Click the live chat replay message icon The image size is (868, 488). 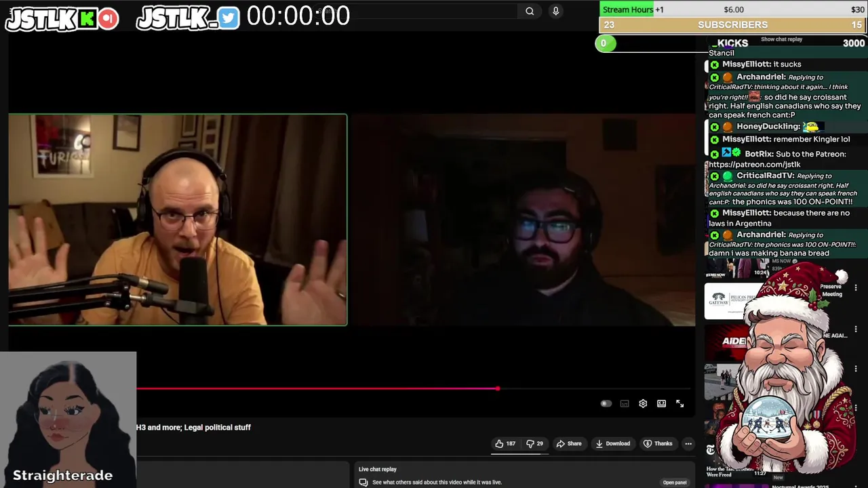pos(363,483)
